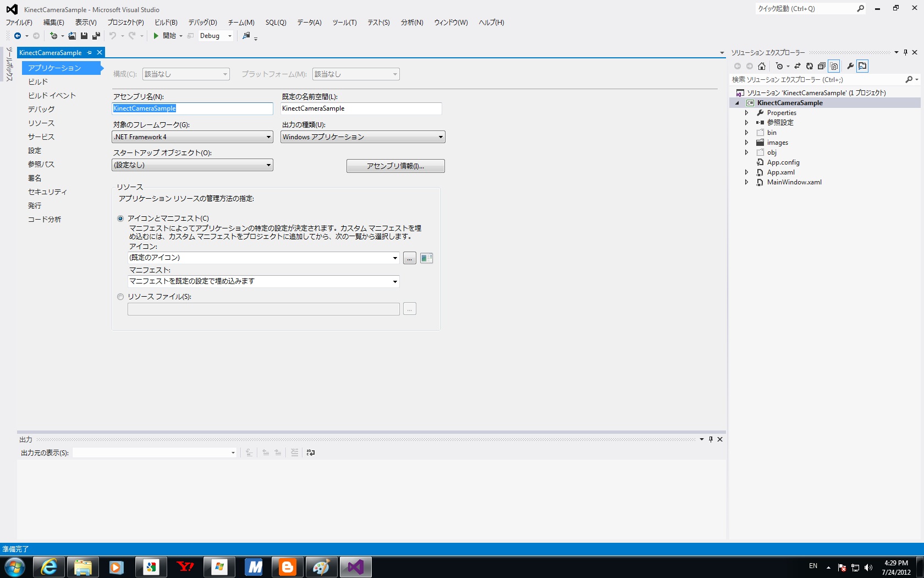This screenshot has width=924, height=578.
Task: Toggle word wrap icon in output panel
Action: coord(311,452)
